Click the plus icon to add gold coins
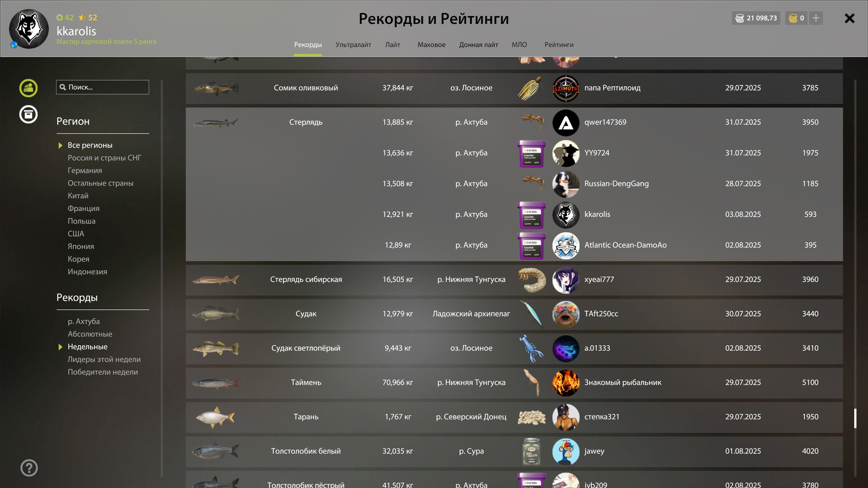868x488 pixels. 816,18
